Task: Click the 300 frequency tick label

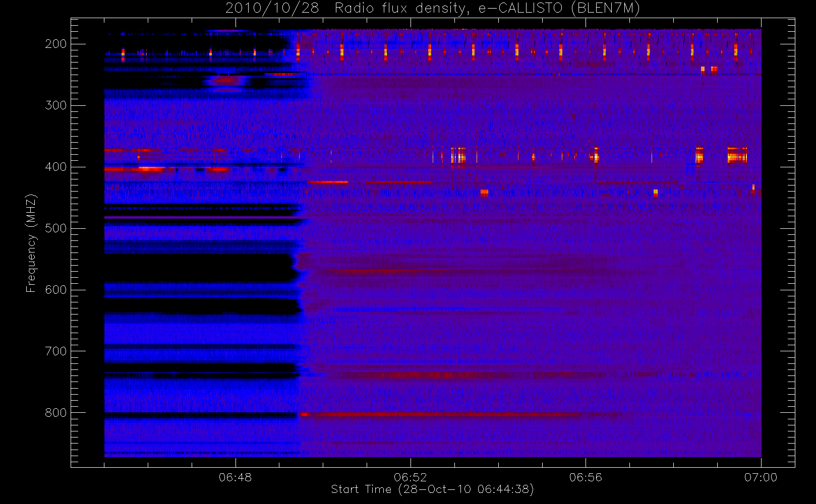Action: click(56, 105)
